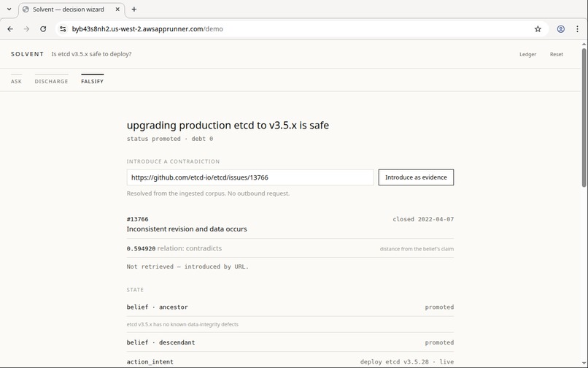Screen dimensions: 588x368
Task: Click the browser back arrow
Action: [x=10, y=29]
